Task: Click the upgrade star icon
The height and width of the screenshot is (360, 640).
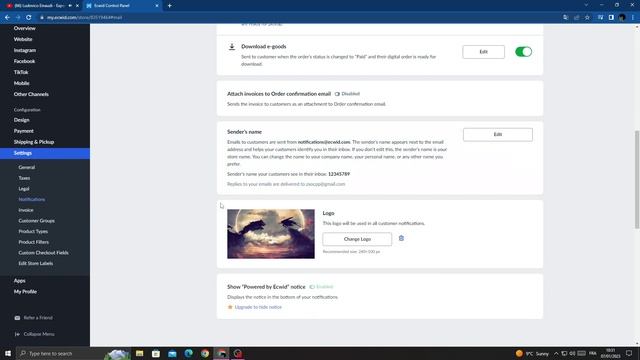Action: (x=230, y=307)
